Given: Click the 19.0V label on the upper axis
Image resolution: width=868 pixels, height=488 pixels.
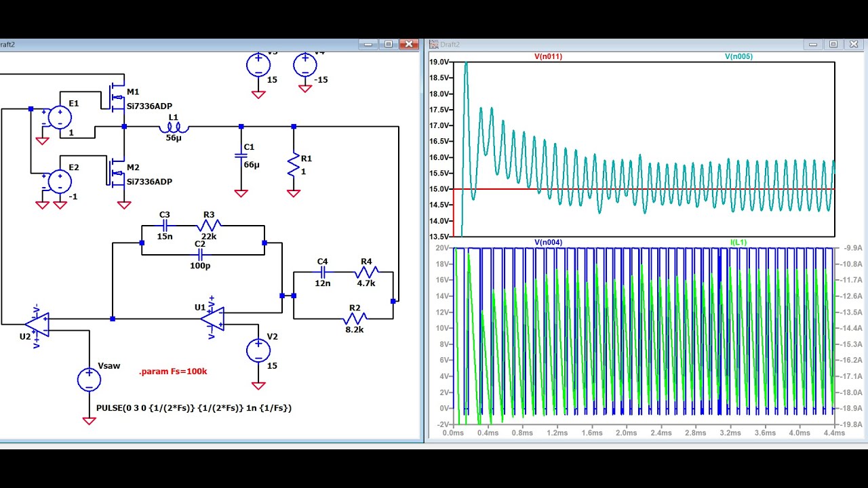Looking at the screenshot, I should coord(439,62).
